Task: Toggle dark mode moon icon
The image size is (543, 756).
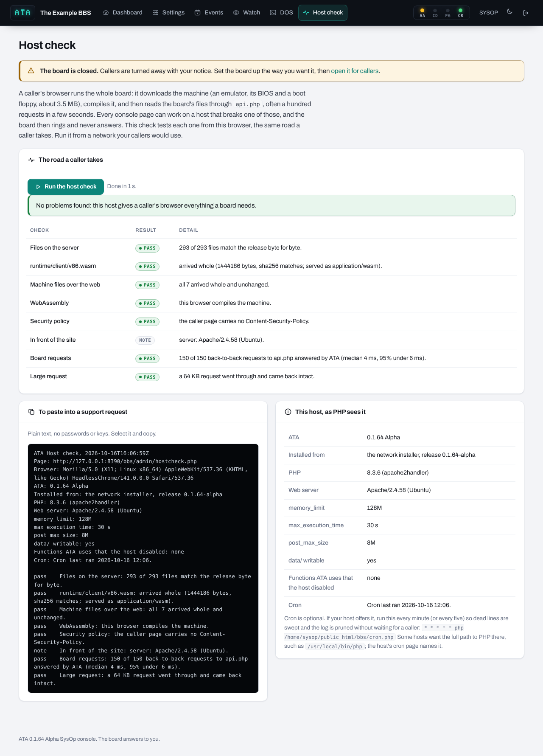Action: 510,12
